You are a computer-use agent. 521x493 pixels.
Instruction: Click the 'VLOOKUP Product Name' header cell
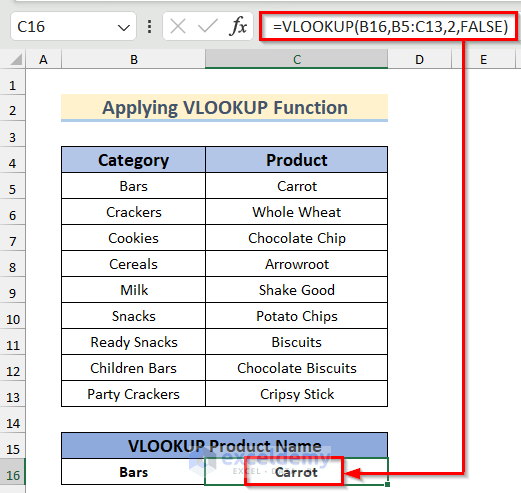(x=225, y=445)
